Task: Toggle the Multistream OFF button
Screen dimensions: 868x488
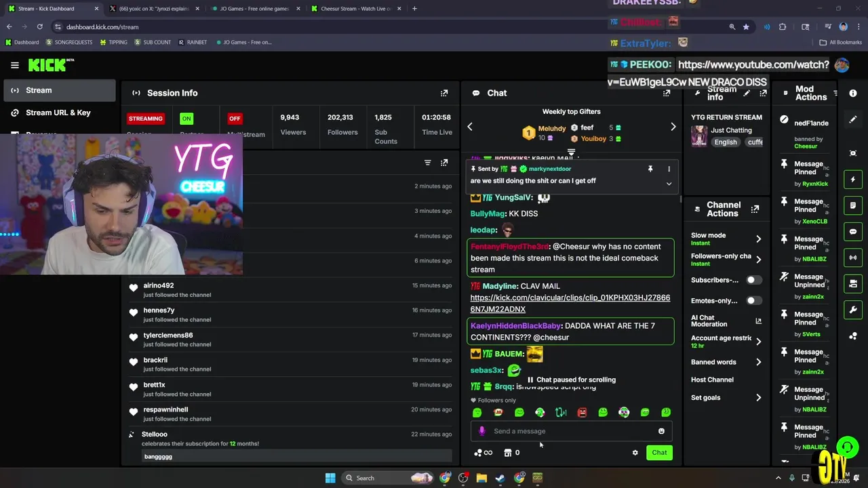Action: click(235, 119)
